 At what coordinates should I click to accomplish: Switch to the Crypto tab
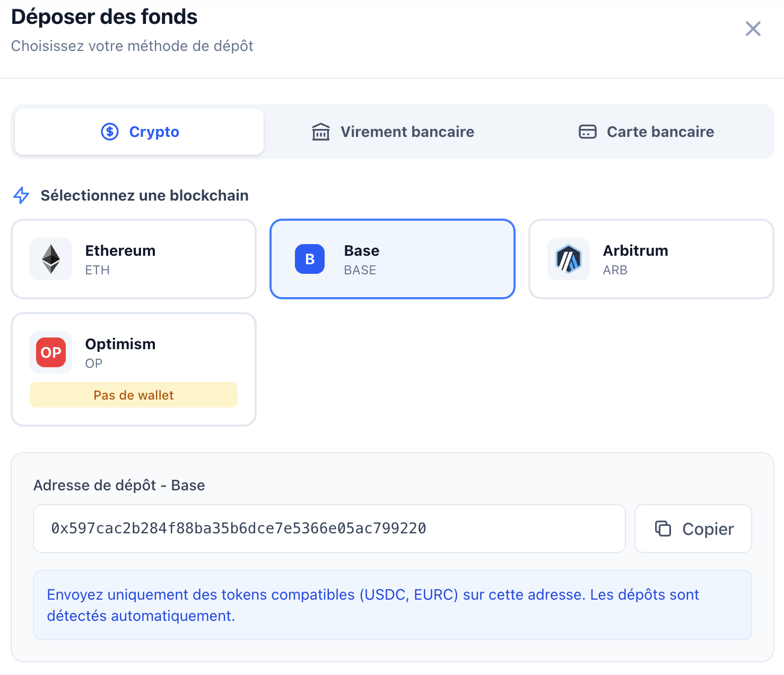click(x=140, y=132)
